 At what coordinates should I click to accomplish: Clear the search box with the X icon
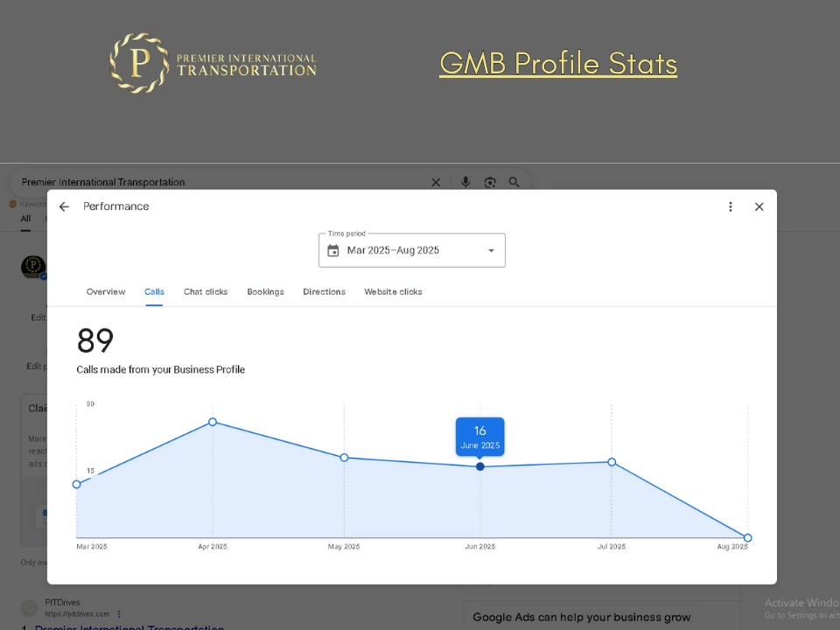pyautogui.click(x=436, y=183)
